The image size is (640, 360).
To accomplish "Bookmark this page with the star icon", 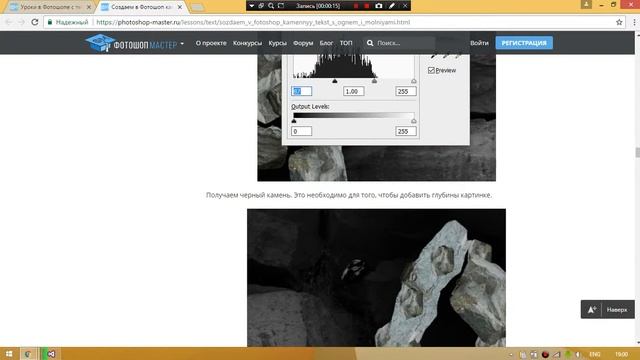I will (x=619, y=22).
